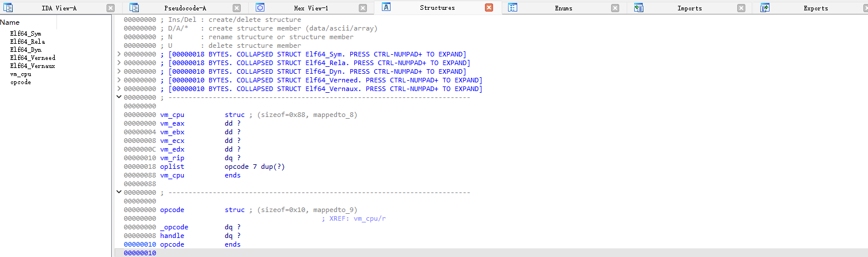The image size is (868, 257).
Task: Expand the collapsed Elf64_Rela struct
Action: (119, 63)
